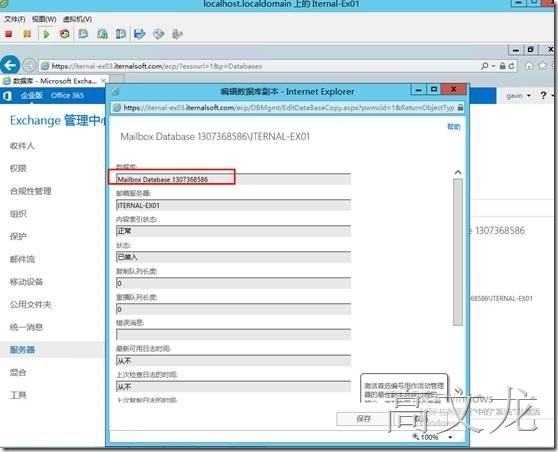Image resolution: width=558 pixels, height=452 pixels.
Task: Open the address bar search dropdown arrow
Action: 493,66
